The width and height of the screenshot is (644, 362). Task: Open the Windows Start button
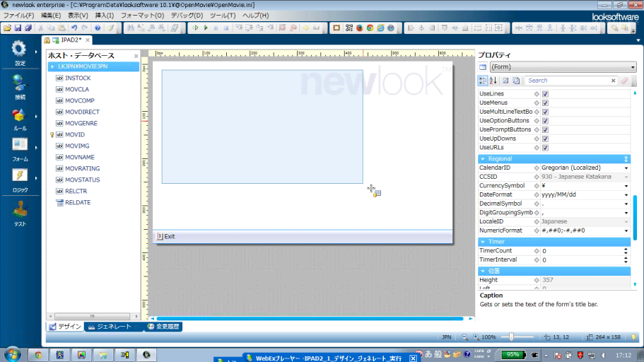(12, 354)
